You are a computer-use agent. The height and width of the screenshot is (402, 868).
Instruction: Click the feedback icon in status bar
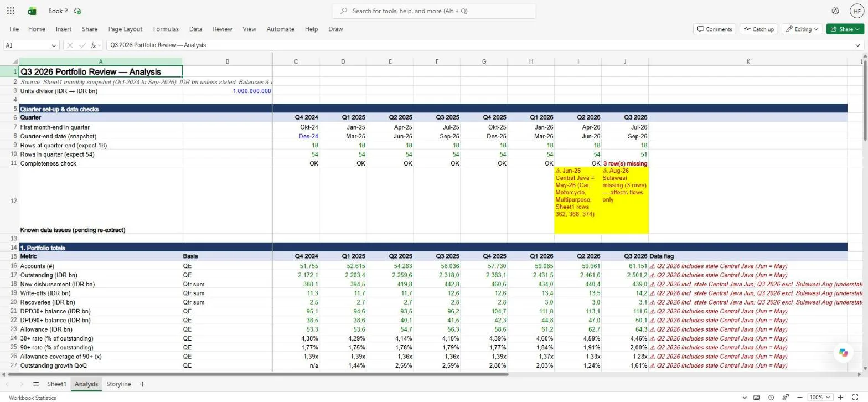tap(786, 397)
